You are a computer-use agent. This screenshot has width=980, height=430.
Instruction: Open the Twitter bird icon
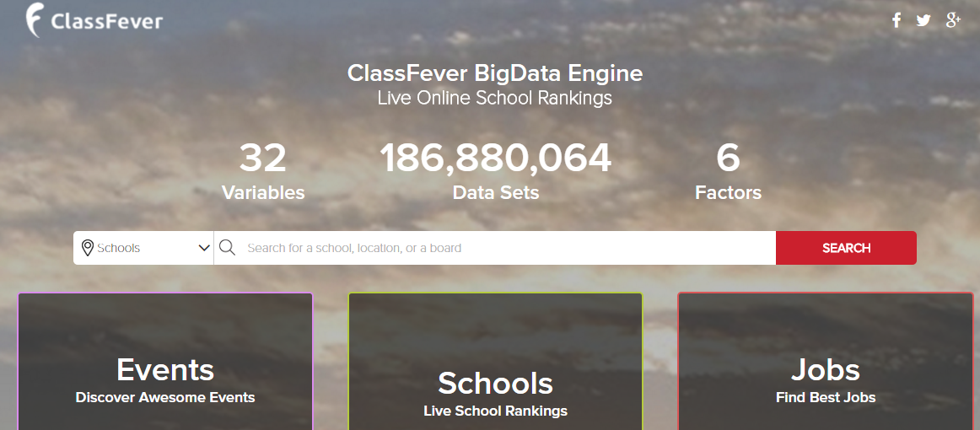coord(923,20)
